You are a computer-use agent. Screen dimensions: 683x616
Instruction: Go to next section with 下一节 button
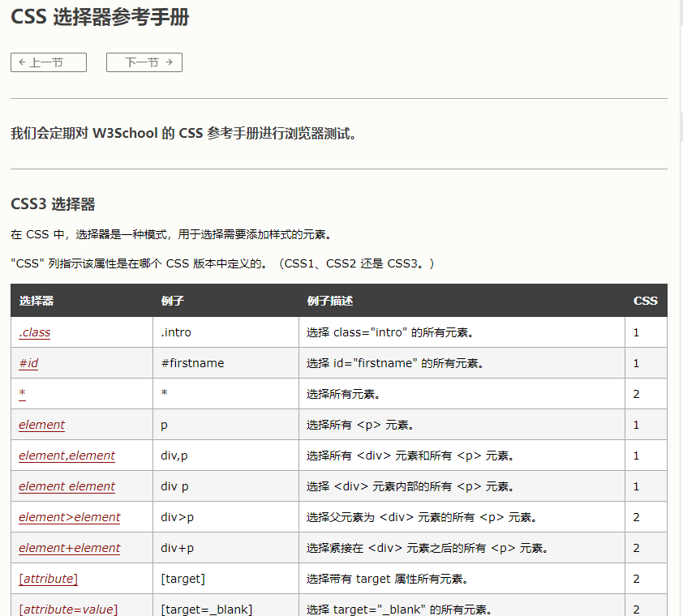(144, 62)
